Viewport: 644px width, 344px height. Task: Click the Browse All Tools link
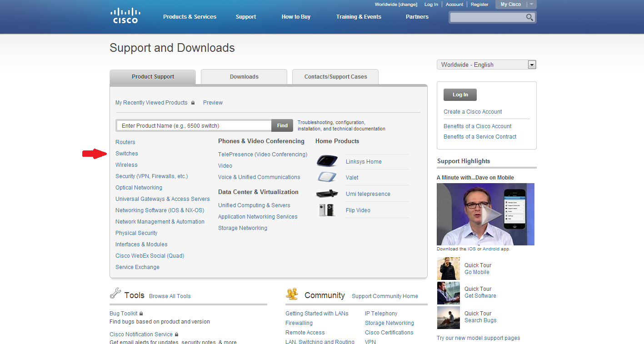pos(170,296)
